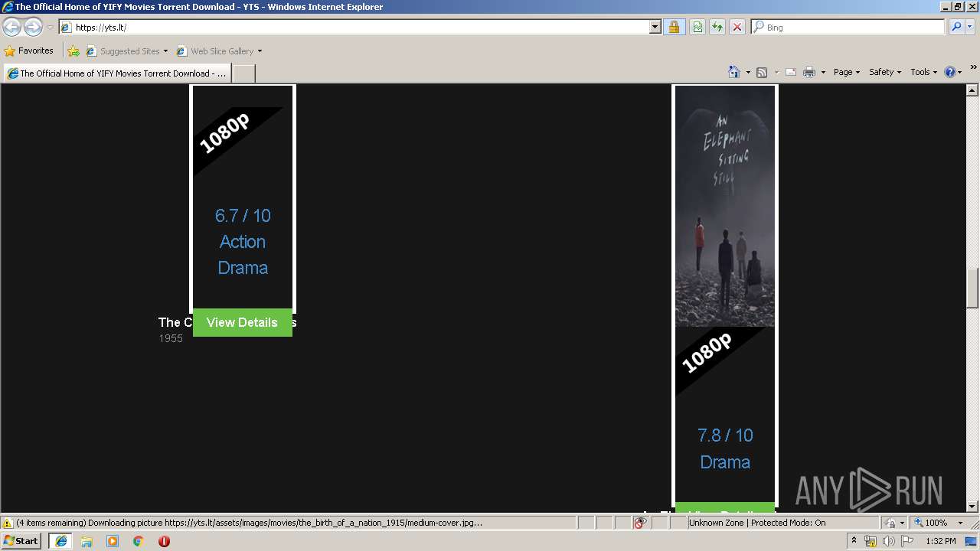
Task: Click the Print icon
Action: [x=809, y=72]
